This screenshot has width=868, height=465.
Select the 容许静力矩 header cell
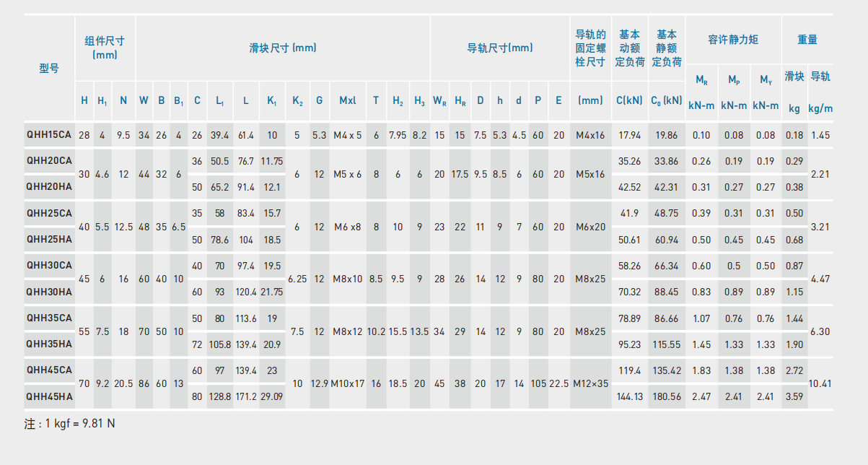pos(733,40)
